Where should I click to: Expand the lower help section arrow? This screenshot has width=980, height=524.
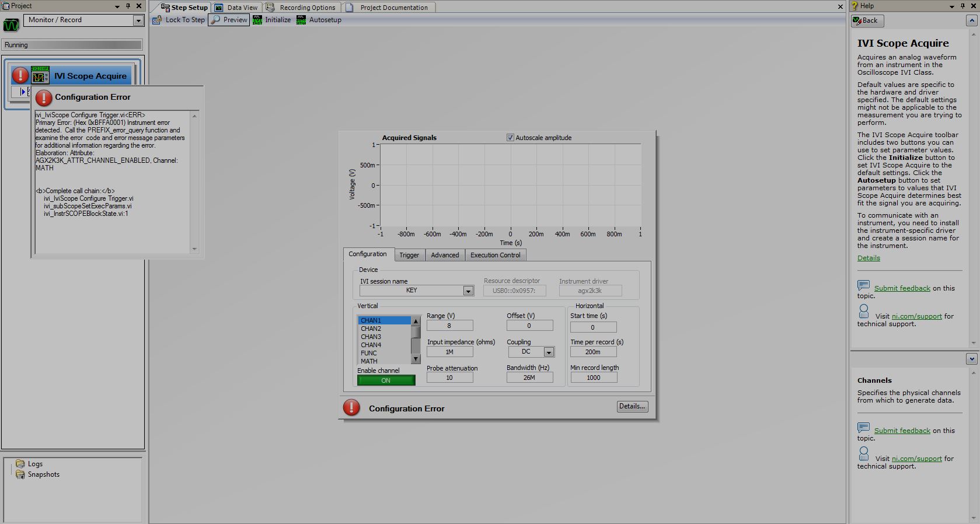click(972, 359)
